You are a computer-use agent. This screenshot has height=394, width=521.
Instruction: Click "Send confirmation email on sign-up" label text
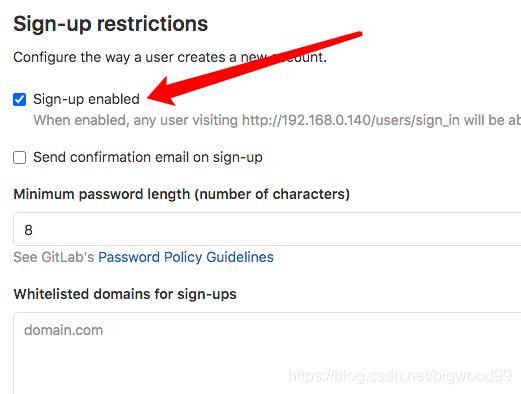(x=148, y=157)
